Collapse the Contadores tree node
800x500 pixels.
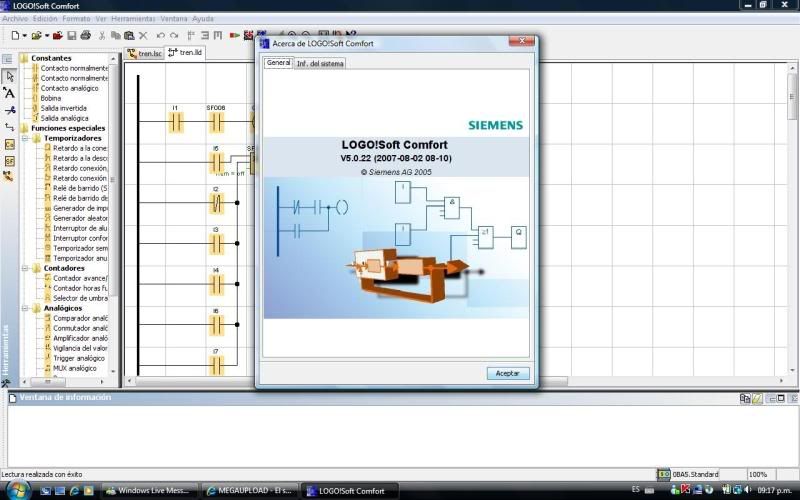pyautogui.click(x=24, y=268)
